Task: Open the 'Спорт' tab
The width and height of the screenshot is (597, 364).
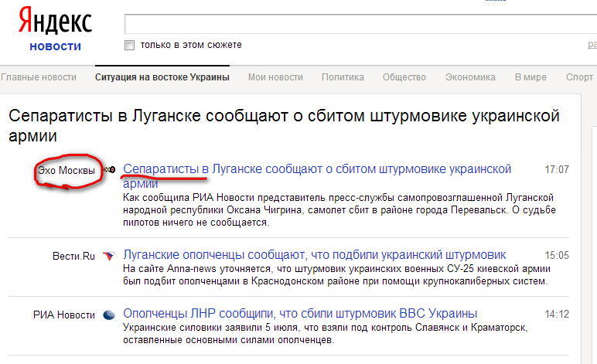Action: click(x=579, y=77)
